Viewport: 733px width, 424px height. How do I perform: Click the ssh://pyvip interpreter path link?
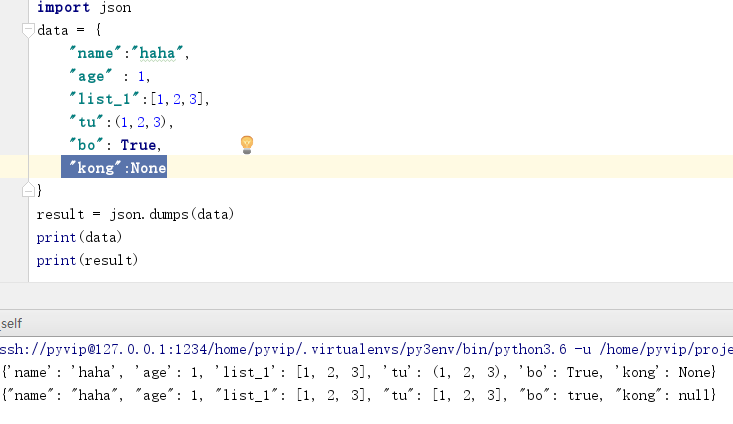pos(366,349)
